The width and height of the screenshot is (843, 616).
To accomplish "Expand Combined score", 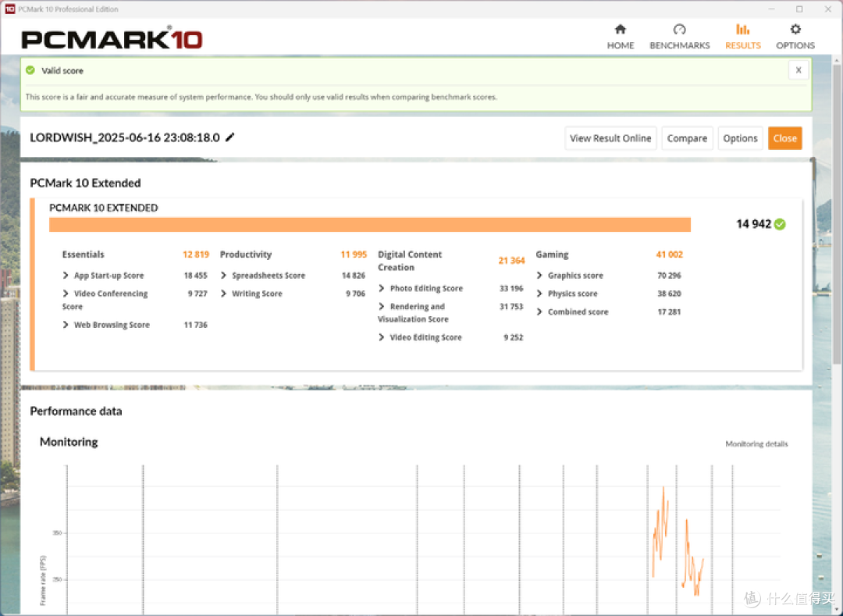I will (539, 312).
